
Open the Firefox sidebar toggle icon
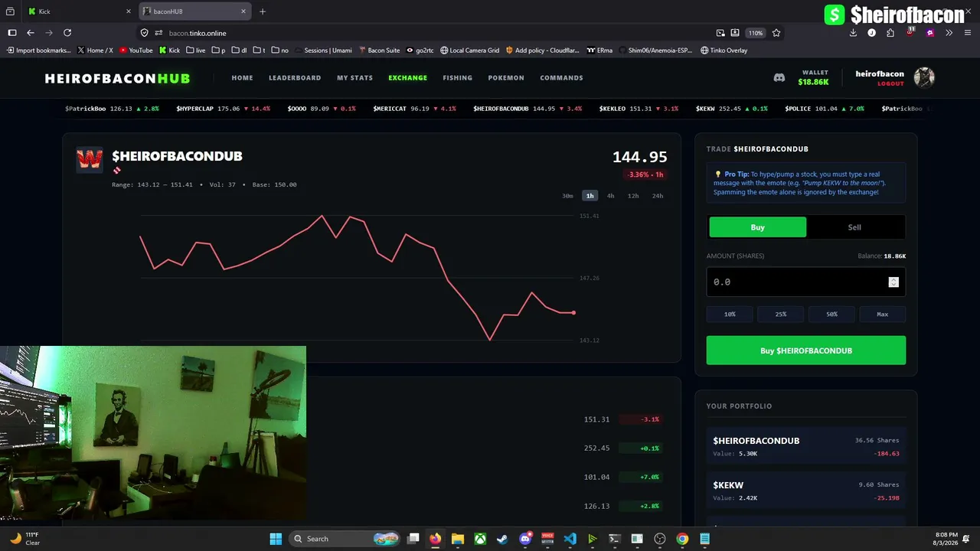(x=12, y=33)
